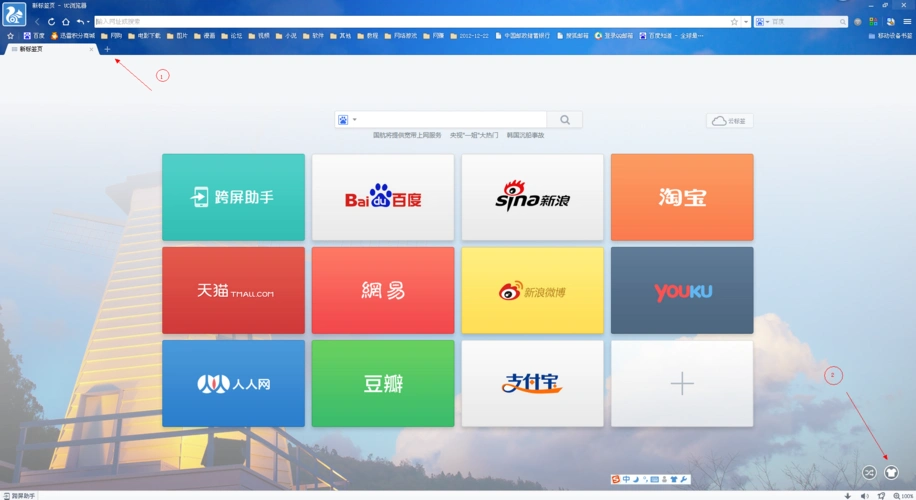Click the undo closed tab arrow

(x=80, y=22)
